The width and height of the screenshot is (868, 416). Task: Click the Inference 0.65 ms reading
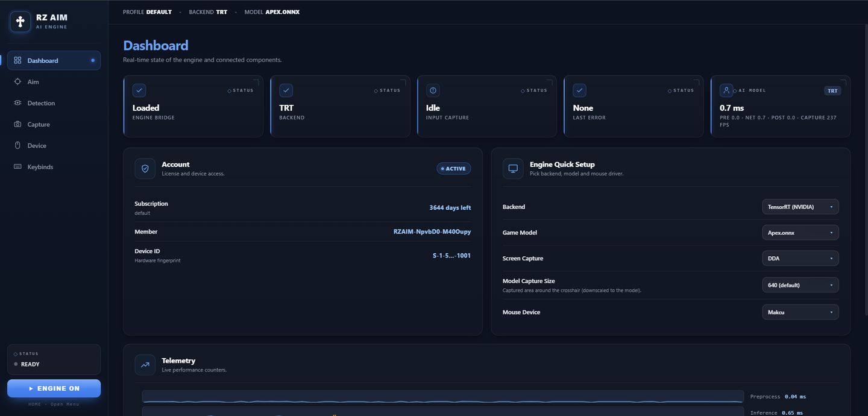tap(776, 413)
